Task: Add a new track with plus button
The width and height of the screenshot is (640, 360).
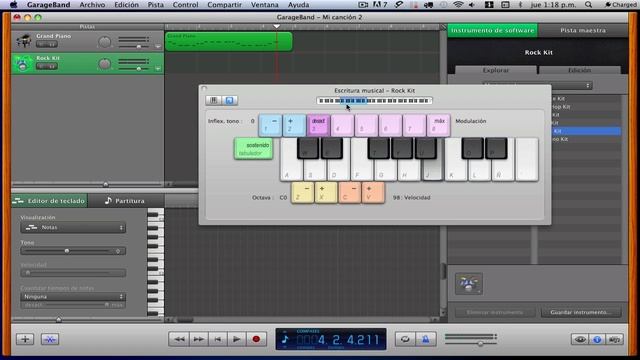Action: pyautogui.click(x=25, y=339)
